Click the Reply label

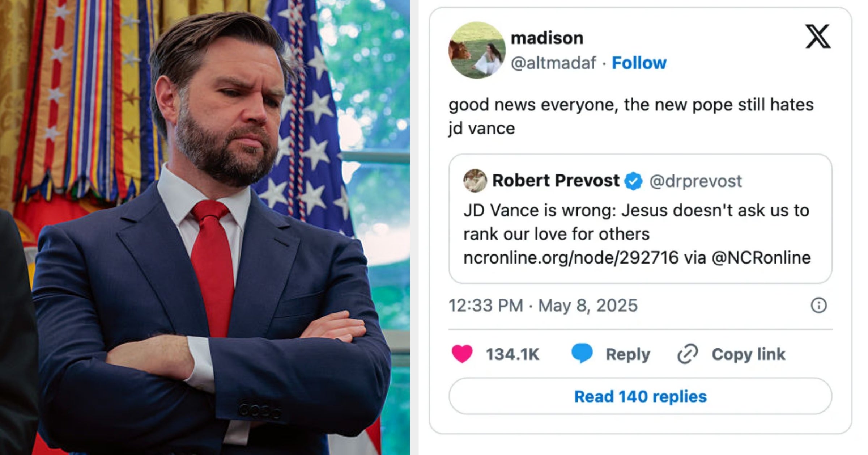point(628,354)
